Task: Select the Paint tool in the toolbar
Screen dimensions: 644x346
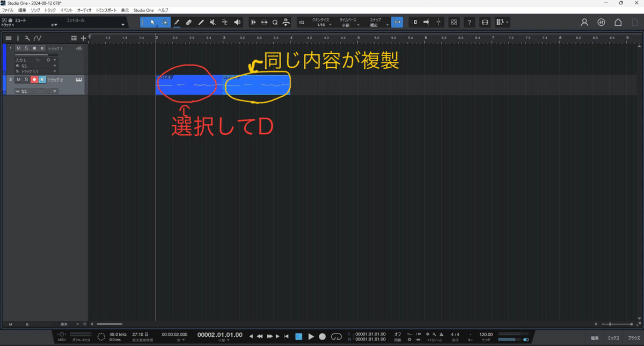Action: [177, 22]
